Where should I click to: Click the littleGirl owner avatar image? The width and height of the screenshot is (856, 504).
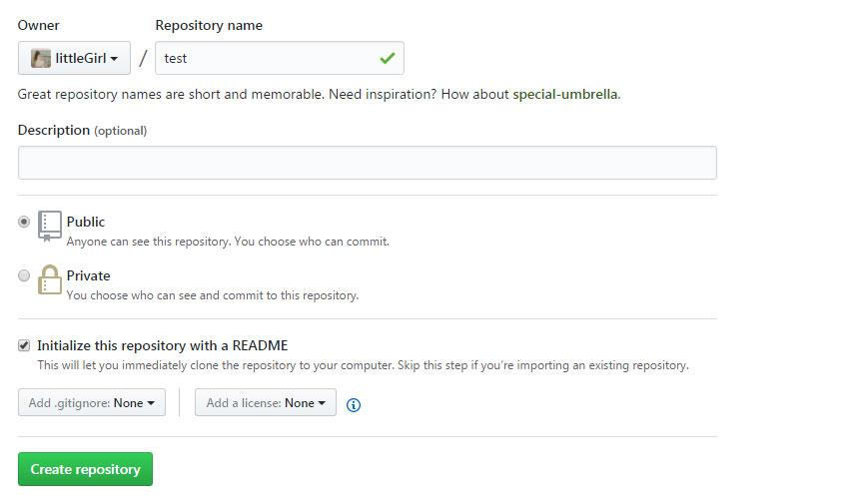[41, 59]
